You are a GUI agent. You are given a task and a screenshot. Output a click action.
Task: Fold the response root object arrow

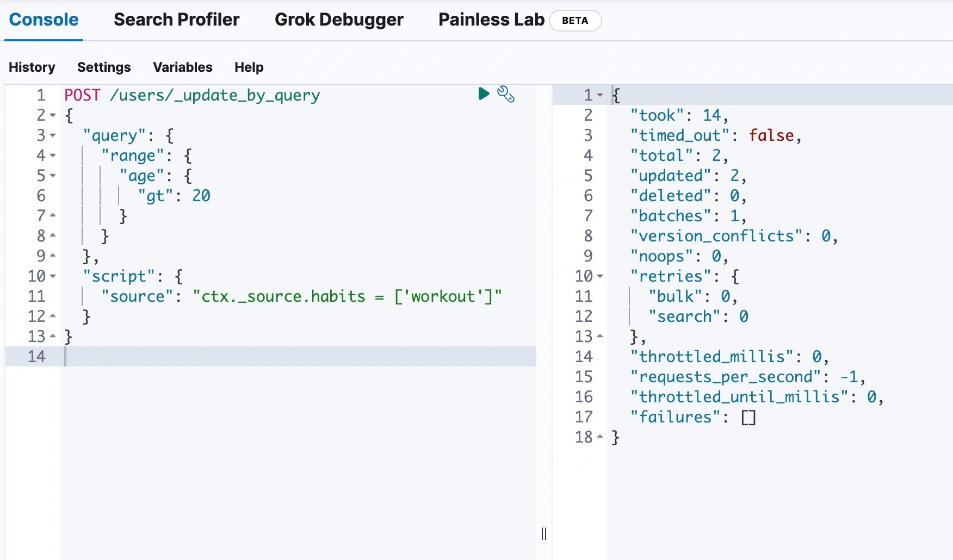click(x=600, y=95)
